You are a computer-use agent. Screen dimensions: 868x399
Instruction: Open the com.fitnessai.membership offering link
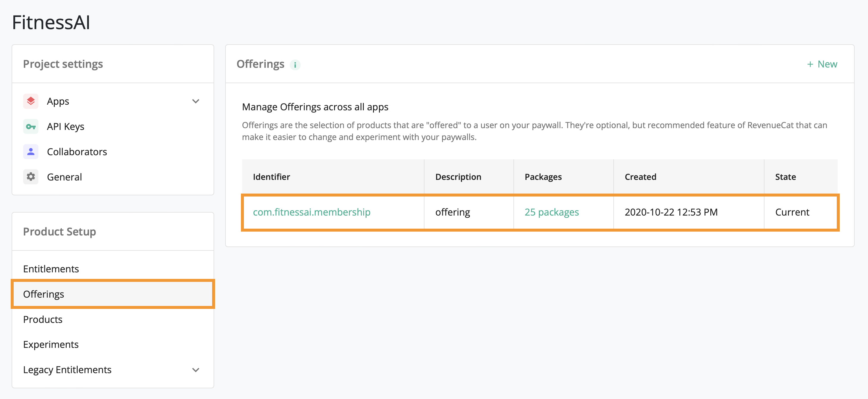[311, 212]
